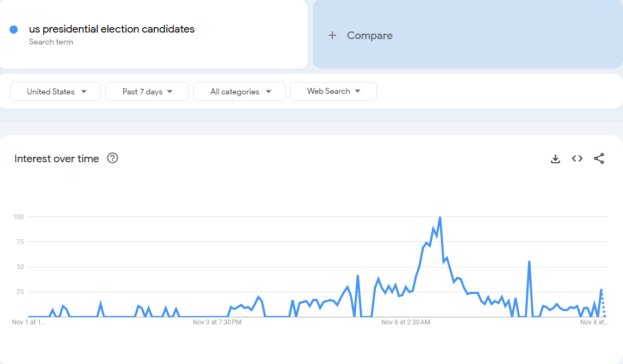Click the blue dot beside the search term
The image size is (623, 364).
[x=14, y=29]
